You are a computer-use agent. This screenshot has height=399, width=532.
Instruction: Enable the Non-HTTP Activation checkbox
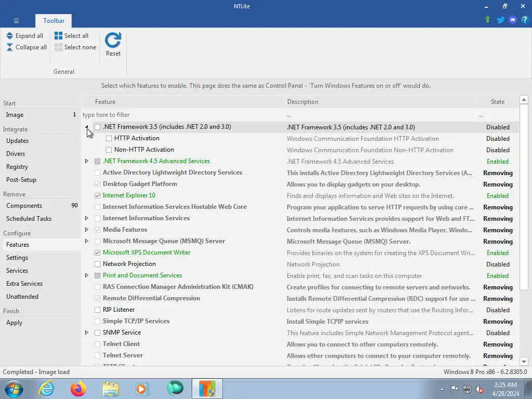pos(109,150)
